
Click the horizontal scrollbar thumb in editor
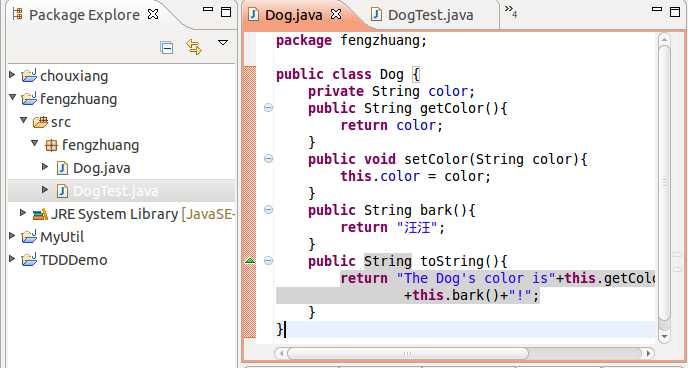407,353
